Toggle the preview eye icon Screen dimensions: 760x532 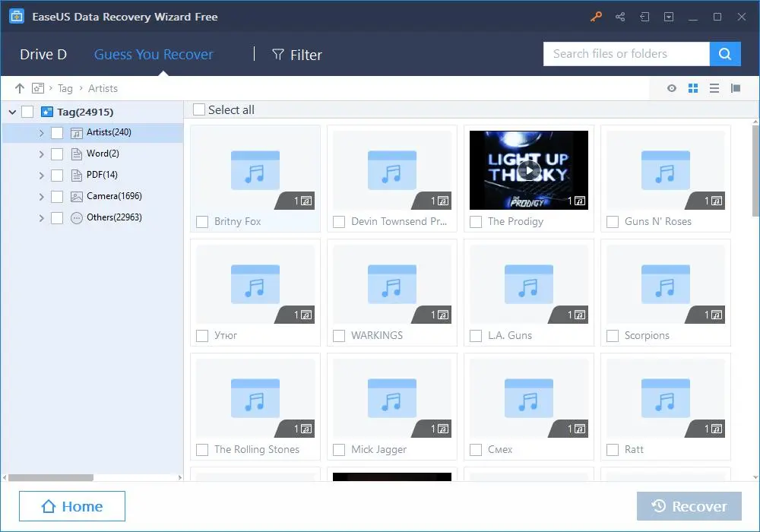coord(671,88)
